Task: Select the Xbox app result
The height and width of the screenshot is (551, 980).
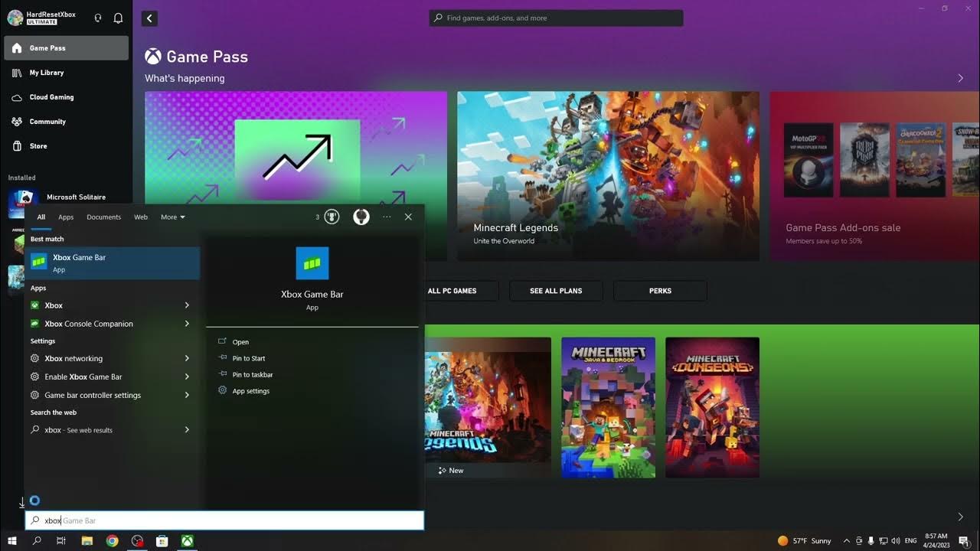Action: coord(100,305)
